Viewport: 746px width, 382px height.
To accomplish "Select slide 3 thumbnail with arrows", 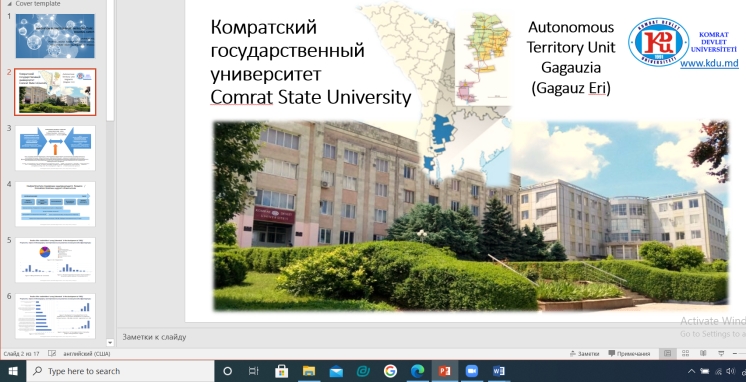I will (55, 148).
